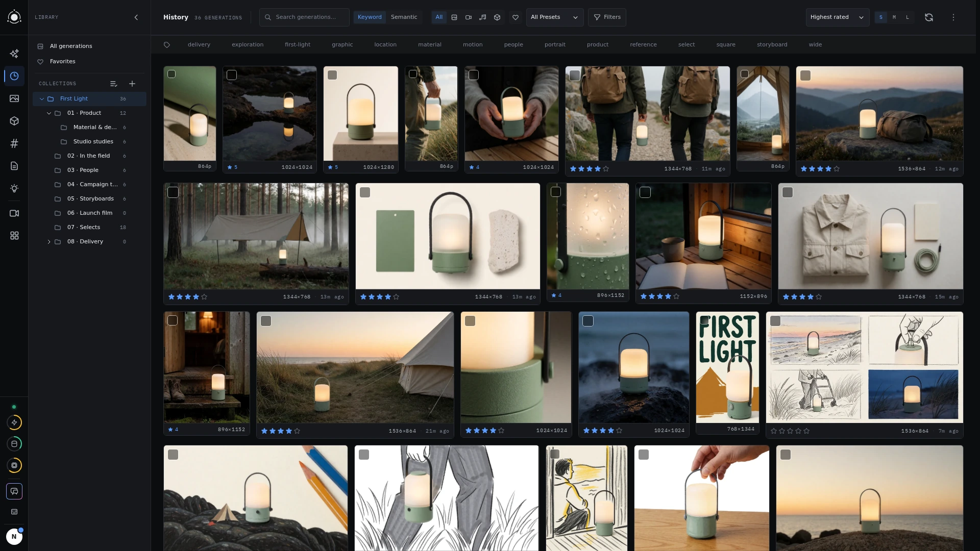Click the tag icon in the tags row
The height and width of the screenshot is (551, 980).
(x=167, y=45)
